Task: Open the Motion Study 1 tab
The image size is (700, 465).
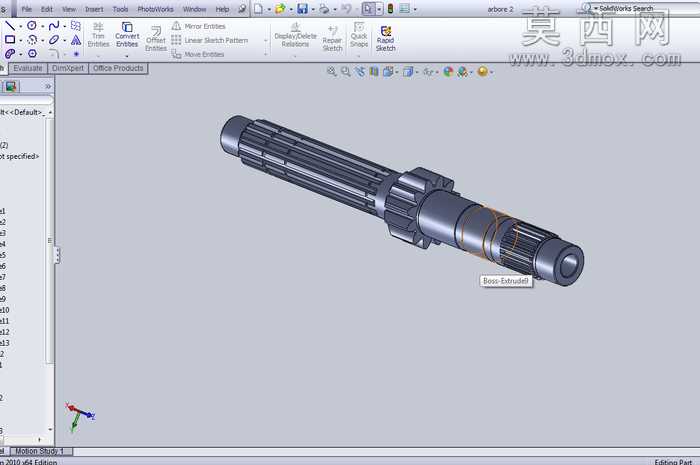Action: 40,451
